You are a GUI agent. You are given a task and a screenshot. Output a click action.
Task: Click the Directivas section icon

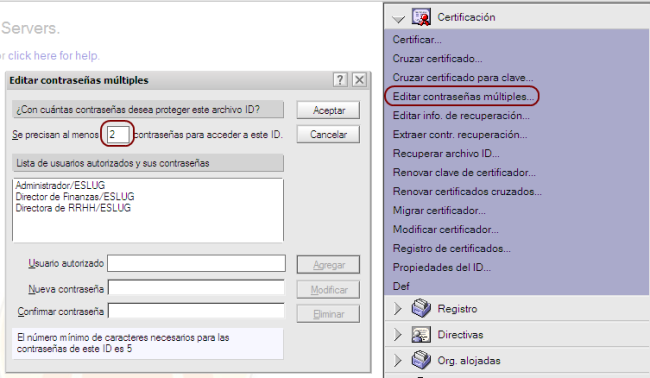click(421, 334)
